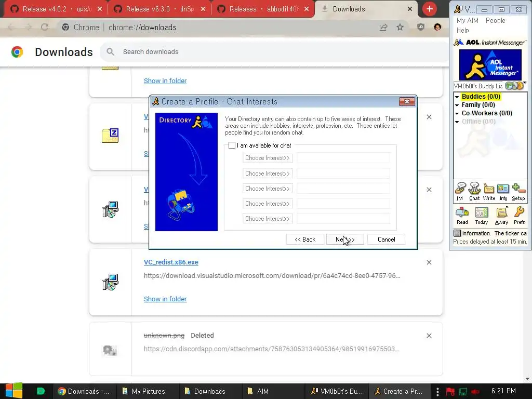Screen dimensions: 532x399
Task: Click the topmost Show in folder link
Action: (165, 81)
